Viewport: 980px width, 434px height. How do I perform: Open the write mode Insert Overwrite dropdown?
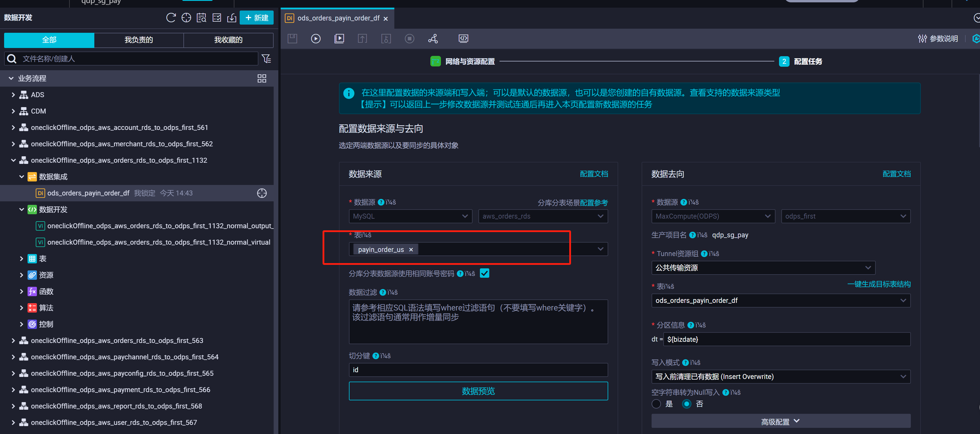pos(781,377)
